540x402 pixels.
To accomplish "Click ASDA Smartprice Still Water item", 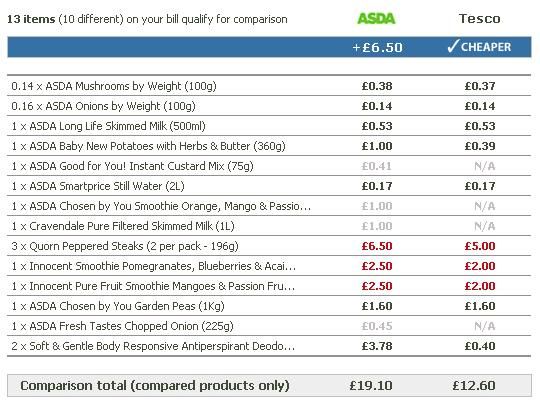I will tap(98, 186).
